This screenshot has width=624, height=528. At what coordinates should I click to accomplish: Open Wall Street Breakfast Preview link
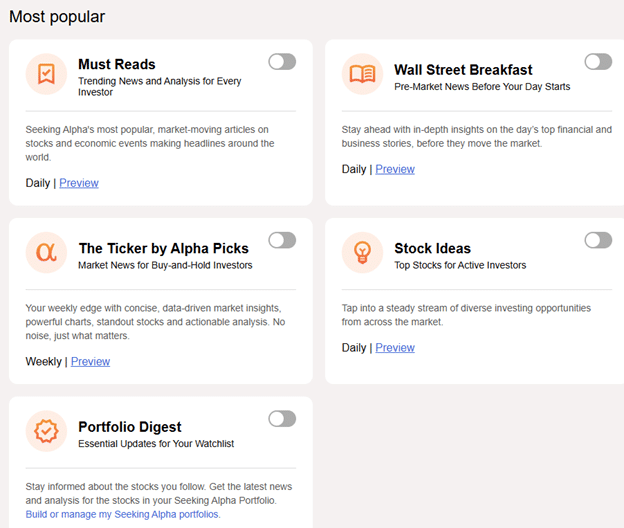pyautogui.click(x=395, y=169)
